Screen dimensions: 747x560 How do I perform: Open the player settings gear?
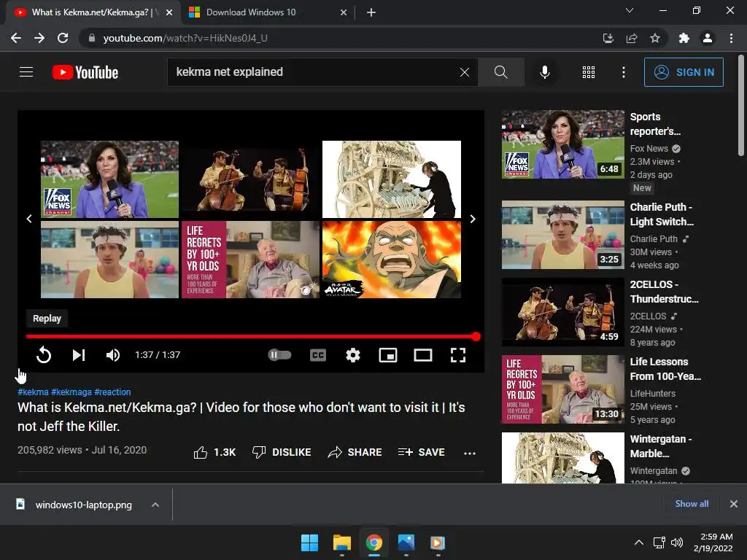click(x=352, y=355)
